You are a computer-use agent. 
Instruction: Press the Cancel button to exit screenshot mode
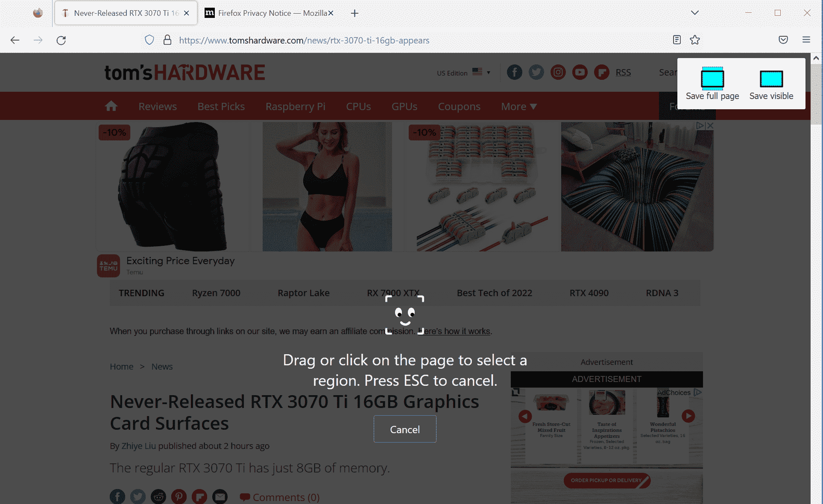405,429
